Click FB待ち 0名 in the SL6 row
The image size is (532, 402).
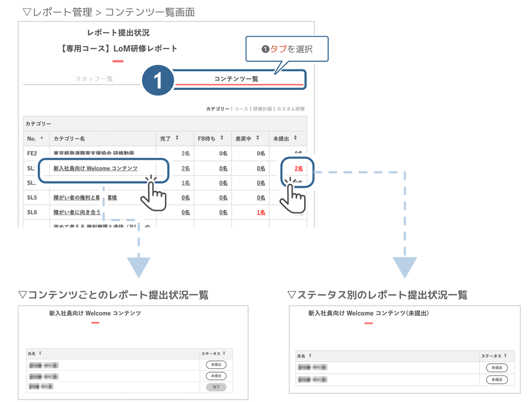[x=223, y=212]
